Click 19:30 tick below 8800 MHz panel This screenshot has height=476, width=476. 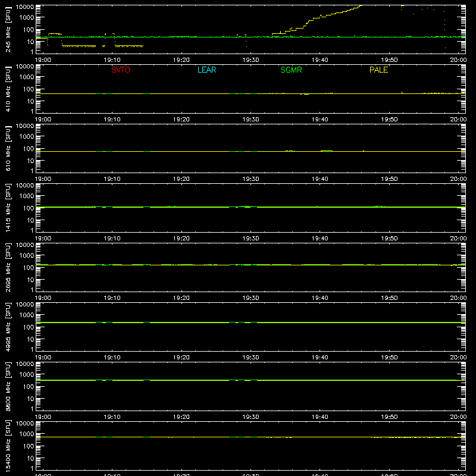tap(250, 417)
